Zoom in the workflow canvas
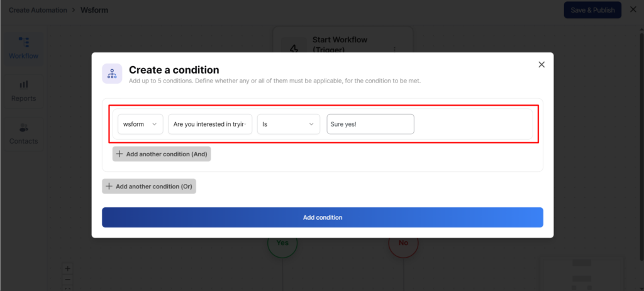644x291 pixels. point(68,268)
